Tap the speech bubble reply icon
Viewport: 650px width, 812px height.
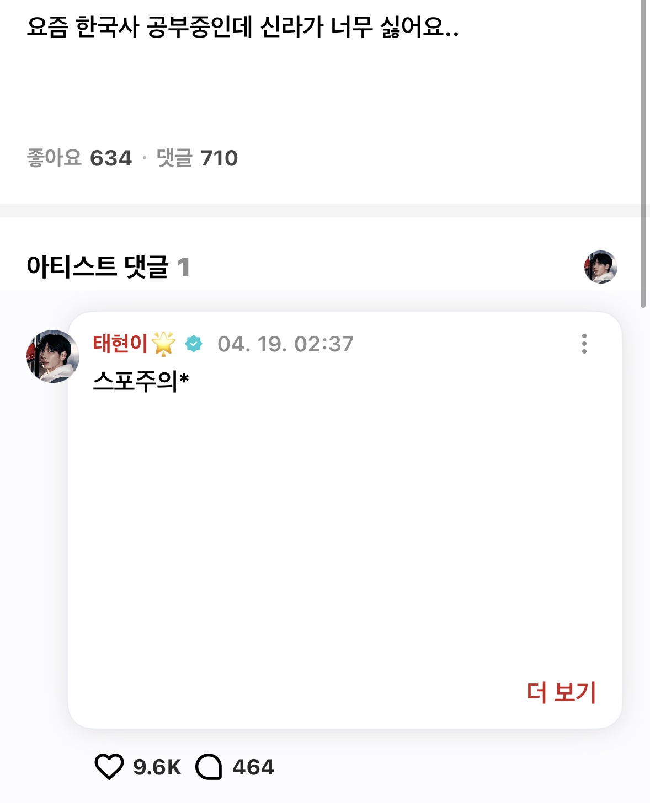209,767
